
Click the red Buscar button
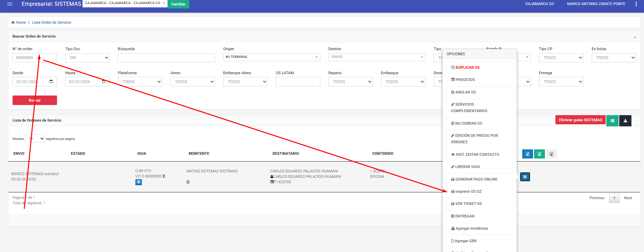[35, 100]
